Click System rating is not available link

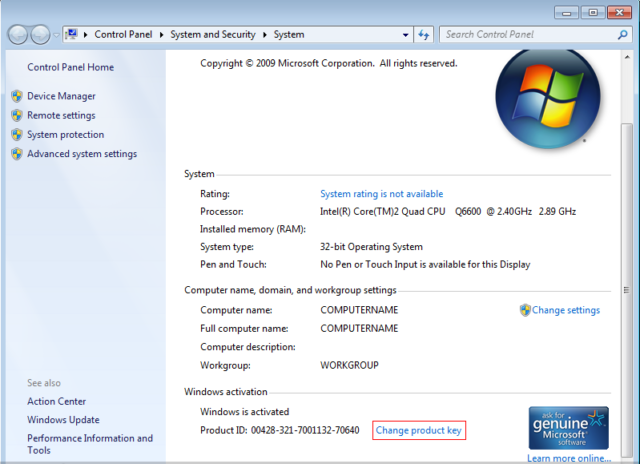pyautogui.click(x=382, y=193)
